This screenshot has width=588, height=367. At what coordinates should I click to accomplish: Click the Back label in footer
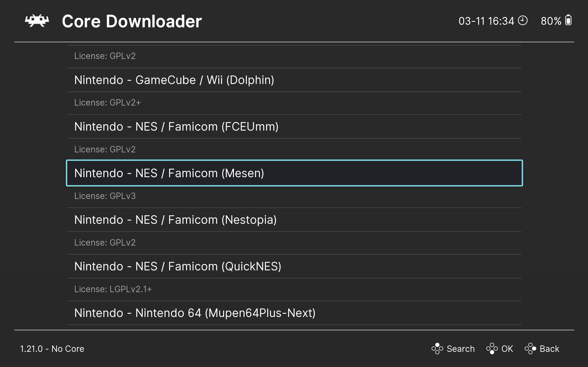click(x=549, y=349)
